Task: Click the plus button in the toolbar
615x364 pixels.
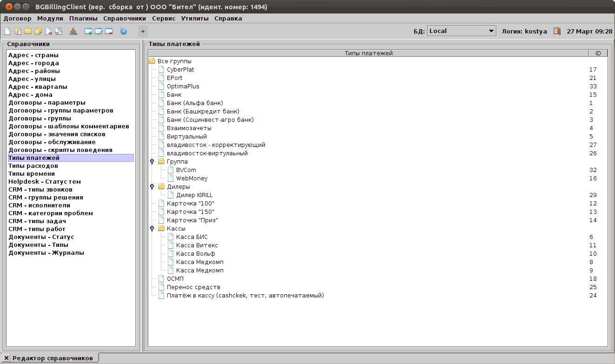Action: point(143,31)
